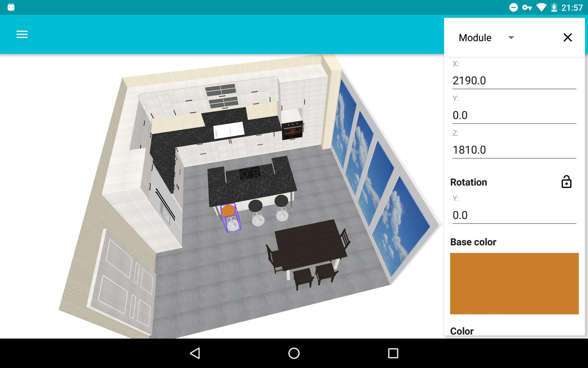The height and width of the screenshot is (368, 588).
Task: Click the Z coordinate input field
Action: pos(514,150)
